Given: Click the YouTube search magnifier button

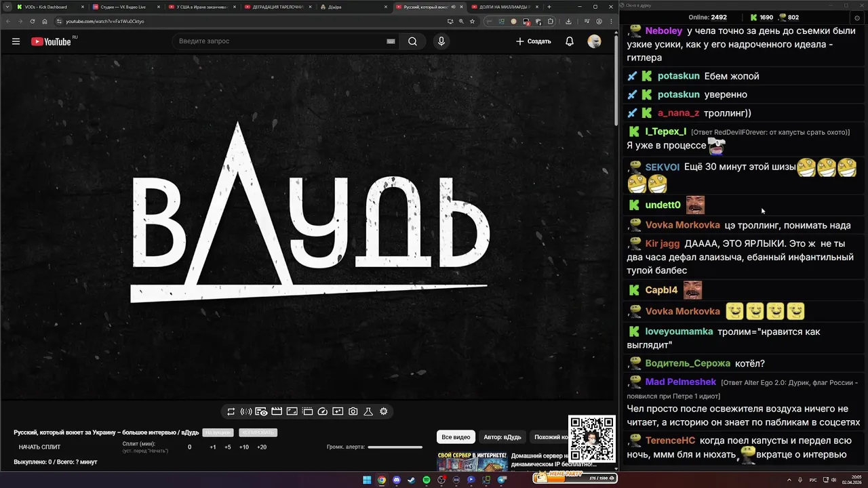Looking at the screenshot, I should (x=412, y=41).
